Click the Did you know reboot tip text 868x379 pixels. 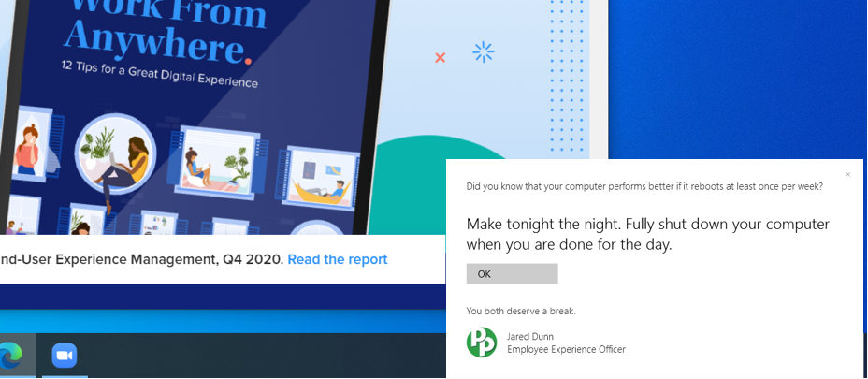click(x=644, y=186)
